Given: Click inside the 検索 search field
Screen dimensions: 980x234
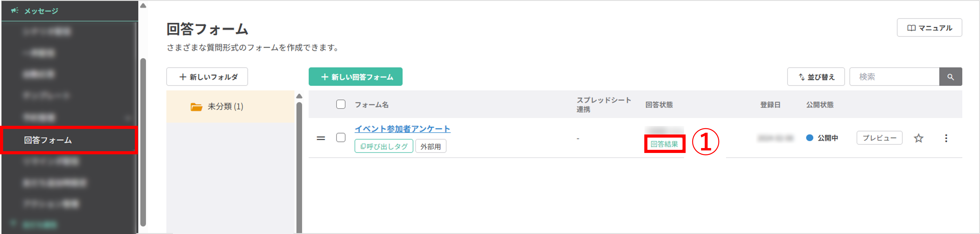Looking at the screenshot, I should (x=894, y=77).
